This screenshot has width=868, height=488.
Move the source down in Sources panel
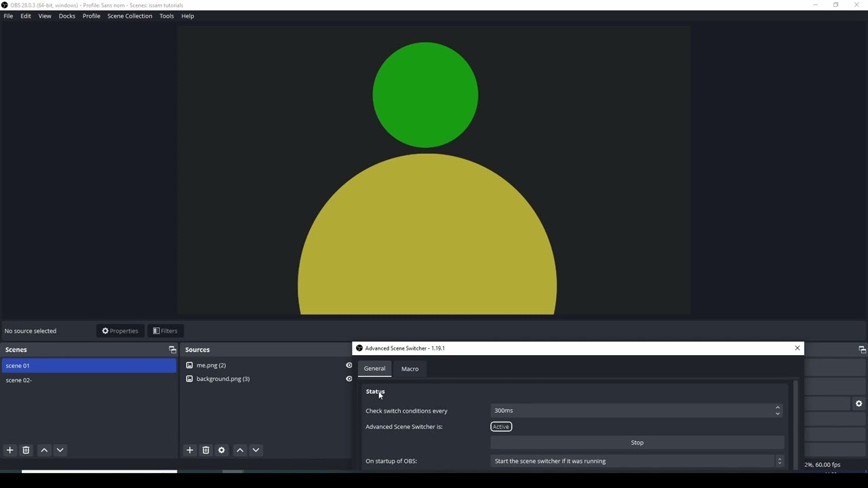(x=256, y=450)
